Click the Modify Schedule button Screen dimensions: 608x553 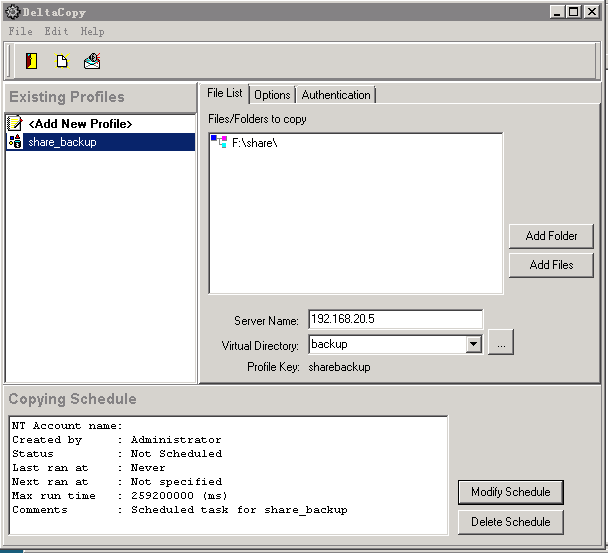pyautogui.click(x=510, y=492)
